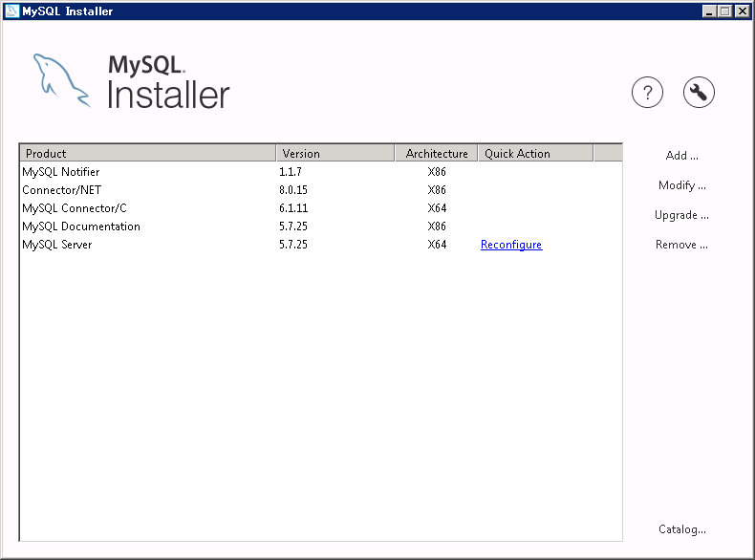Select MySQL Connector/C in the list
The image size is (755, 560).
(75, 208)
